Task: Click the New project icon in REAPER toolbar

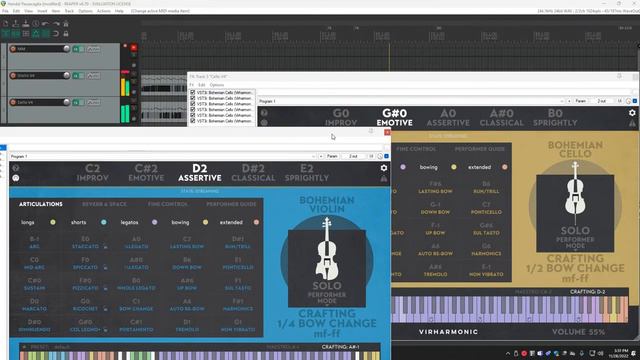Action: click(6, 24)
